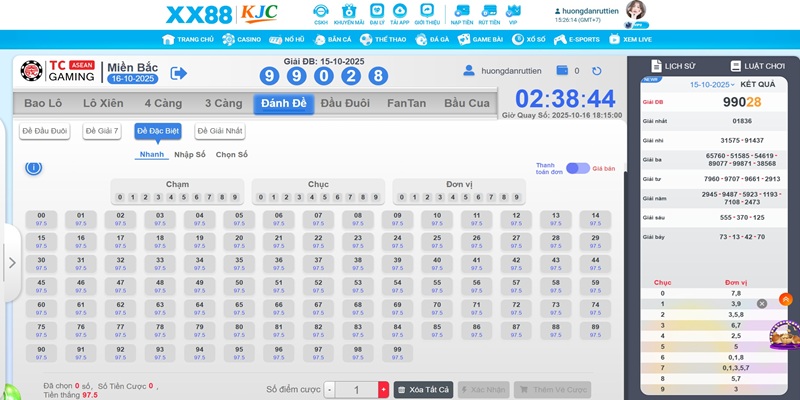Switch to the Bao Lô tab

[x=43, y=104]
